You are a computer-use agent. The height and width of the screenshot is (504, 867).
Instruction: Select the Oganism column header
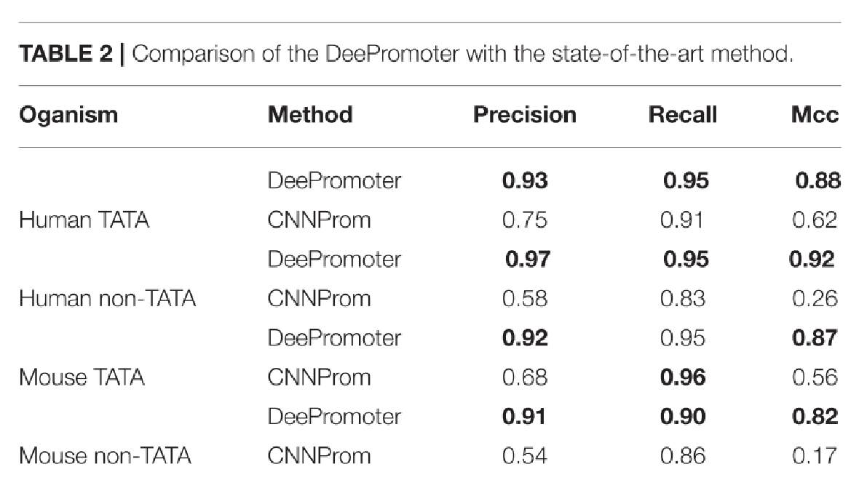(68, 114)
